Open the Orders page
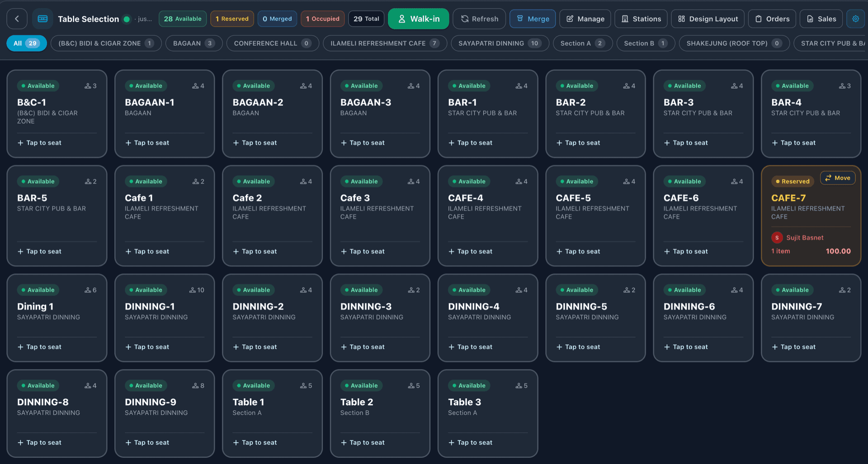 click(x=772, y=19)
